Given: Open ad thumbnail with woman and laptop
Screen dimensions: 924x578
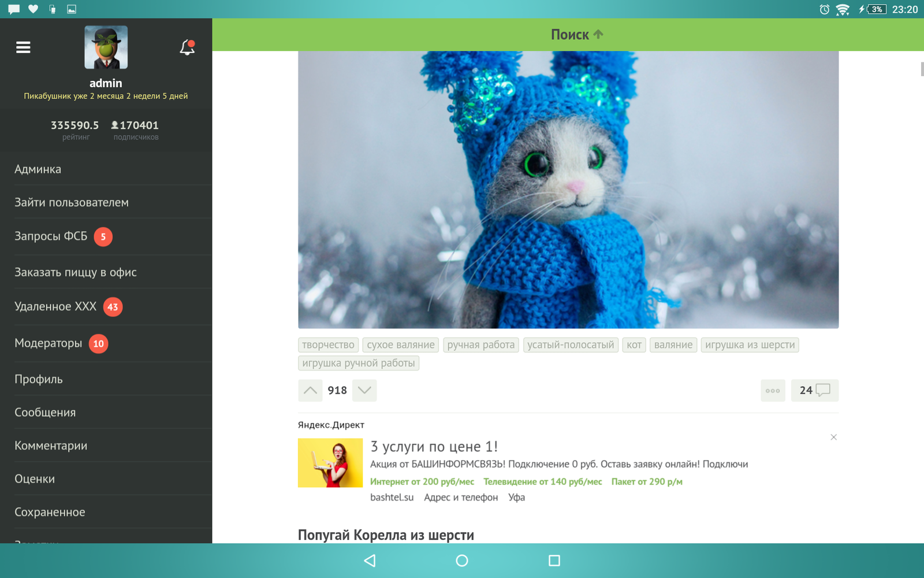Looking at the screenshot, I should pos(330,462).
